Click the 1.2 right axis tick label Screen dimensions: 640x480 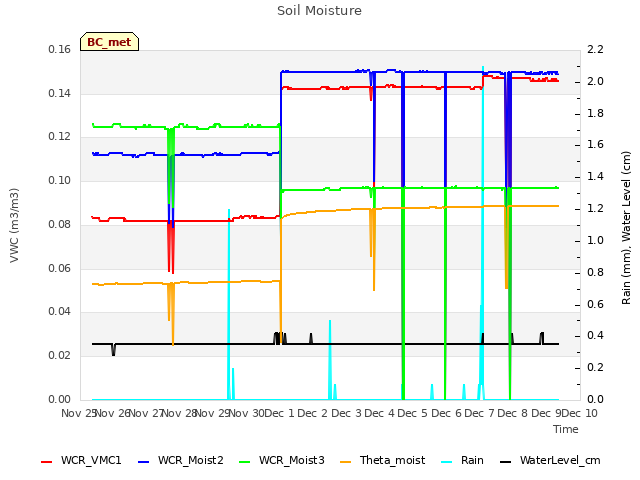point(595,209)
